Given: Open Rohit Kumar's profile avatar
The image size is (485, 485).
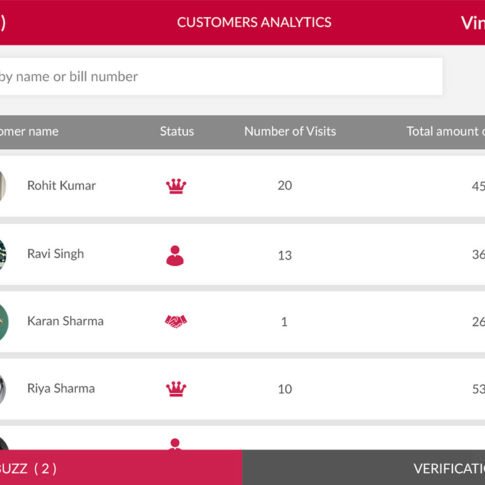Looking at the screenshot, I should click(x=3, y=186).
